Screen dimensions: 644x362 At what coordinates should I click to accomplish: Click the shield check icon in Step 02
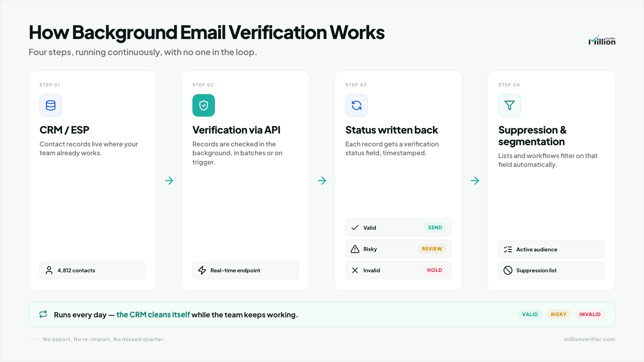point(204,105)
